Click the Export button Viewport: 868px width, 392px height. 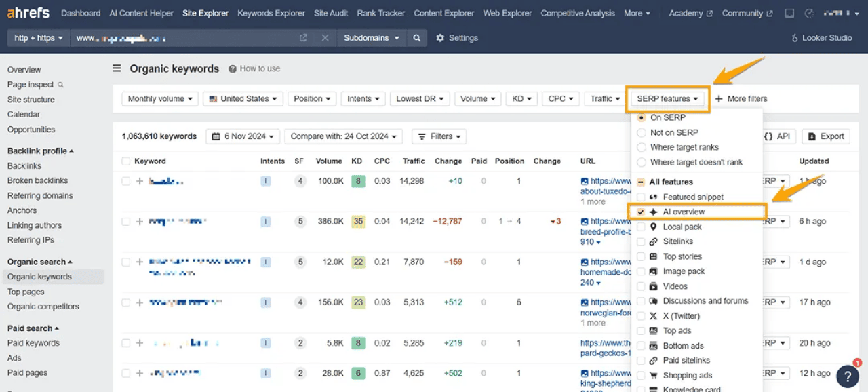tap(826, 136)
